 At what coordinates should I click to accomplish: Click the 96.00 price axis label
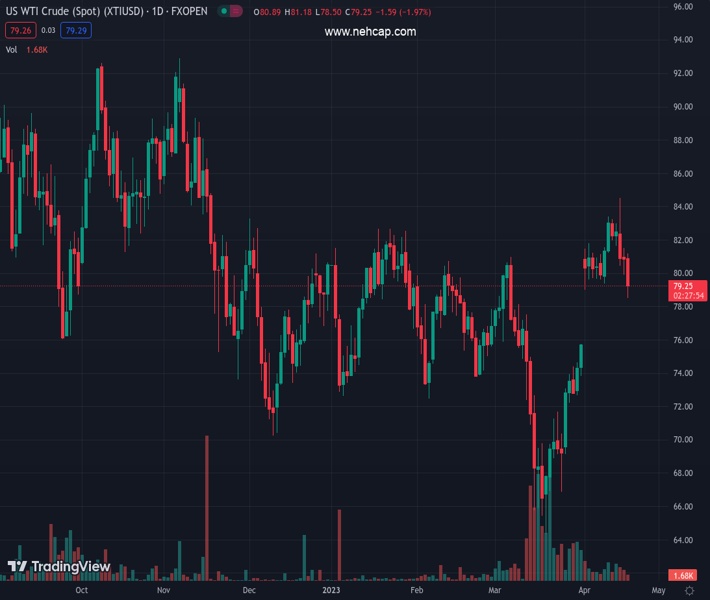683,7
